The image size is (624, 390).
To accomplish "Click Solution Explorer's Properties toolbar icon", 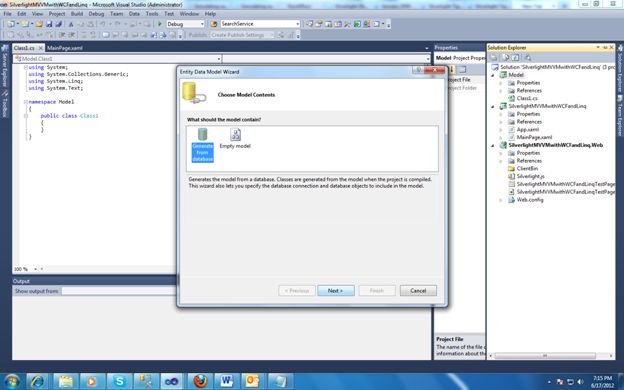I will click(x=494, y=58).
